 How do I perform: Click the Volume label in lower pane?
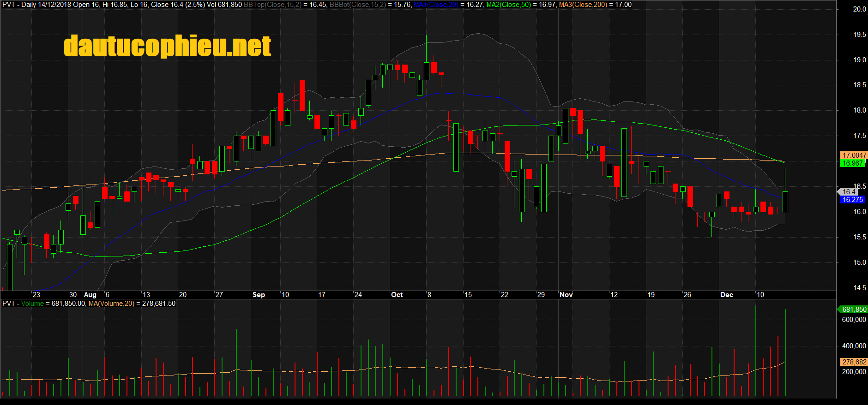[x=32, y=304]
